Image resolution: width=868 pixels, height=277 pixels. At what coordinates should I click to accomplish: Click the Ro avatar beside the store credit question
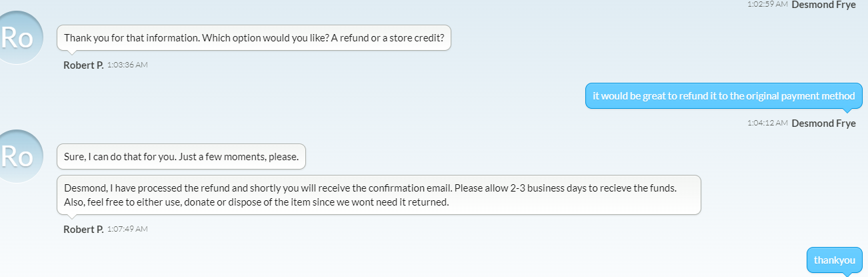pyautogui.click(x=17, y=37)
